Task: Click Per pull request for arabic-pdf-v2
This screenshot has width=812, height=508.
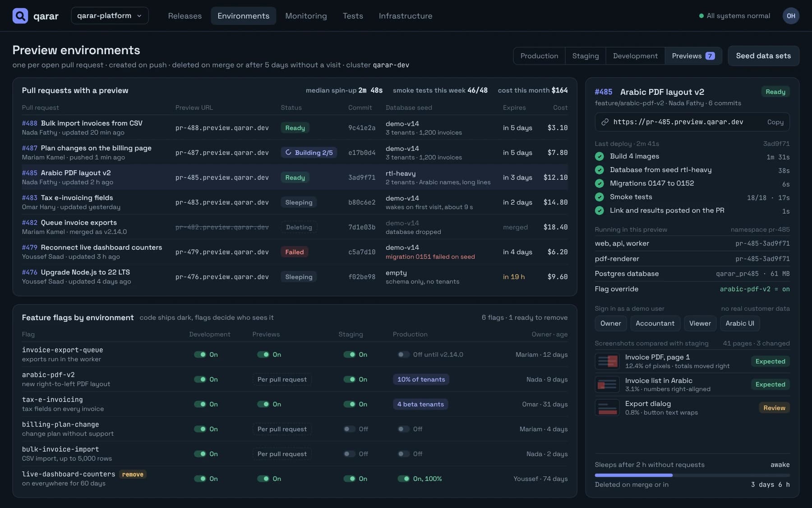Action: [282, 379]
